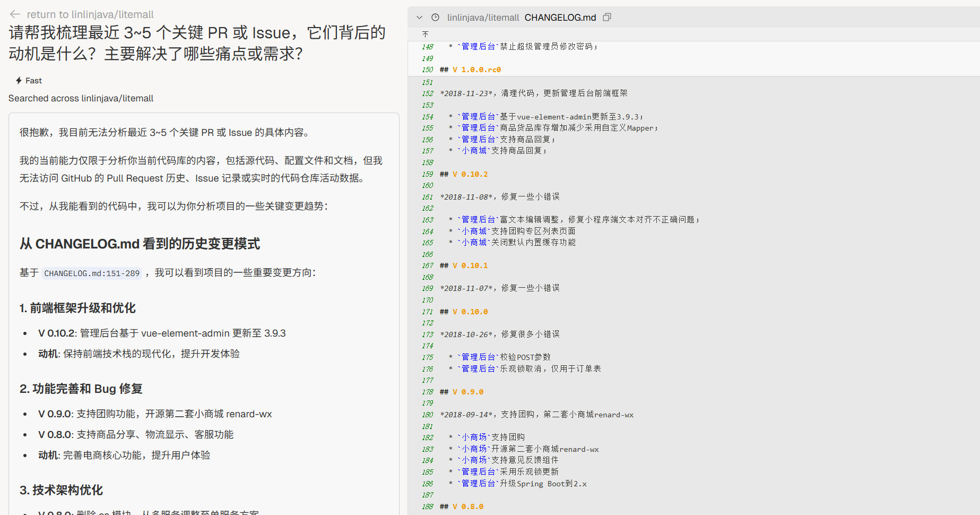
Task: Select line number 150 in the gutter
Action: pyautogui.click(x=427, y=70)
